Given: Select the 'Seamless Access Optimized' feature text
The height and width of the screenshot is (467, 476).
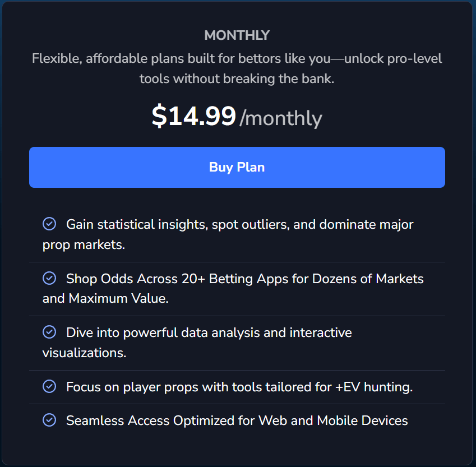Looking at the screenshot, I should point(237,420).
